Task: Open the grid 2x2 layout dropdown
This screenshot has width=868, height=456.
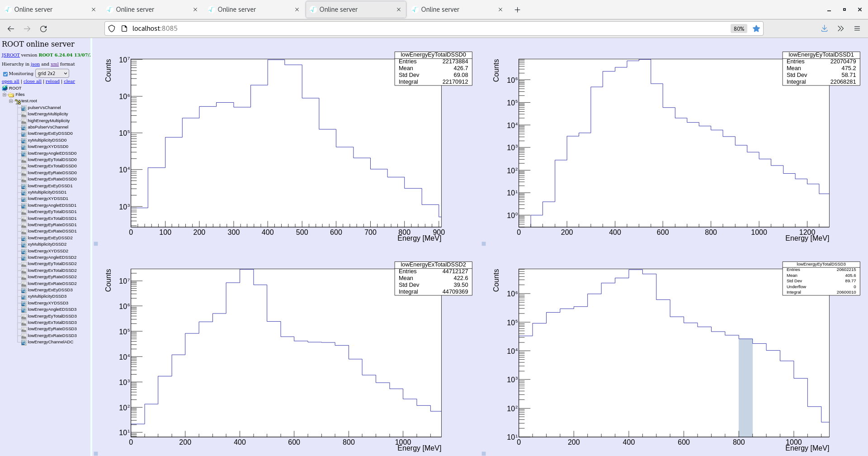Action: (x=52, y=73)
